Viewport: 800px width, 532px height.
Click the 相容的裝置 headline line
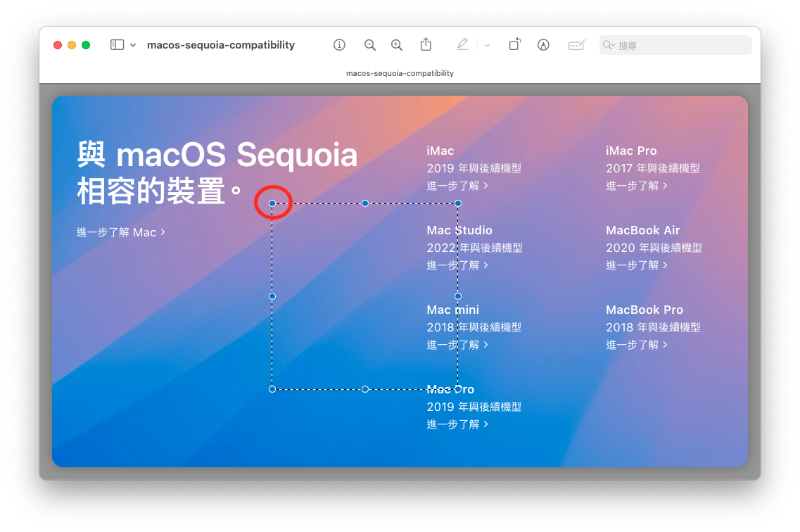(x=159, y=191)
